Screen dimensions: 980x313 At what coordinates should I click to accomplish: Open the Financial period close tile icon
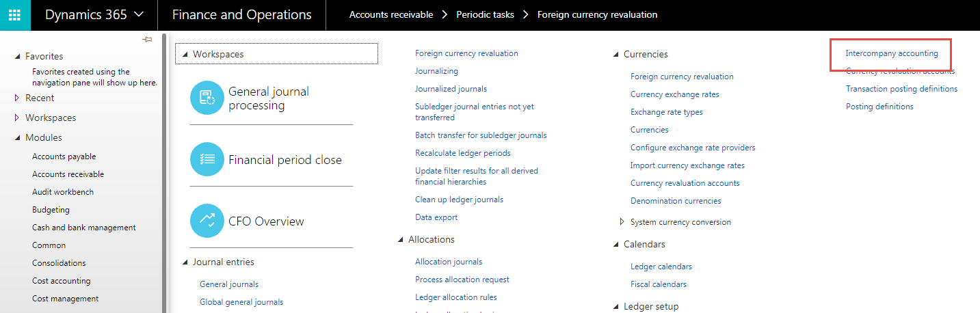coord(207,159)
